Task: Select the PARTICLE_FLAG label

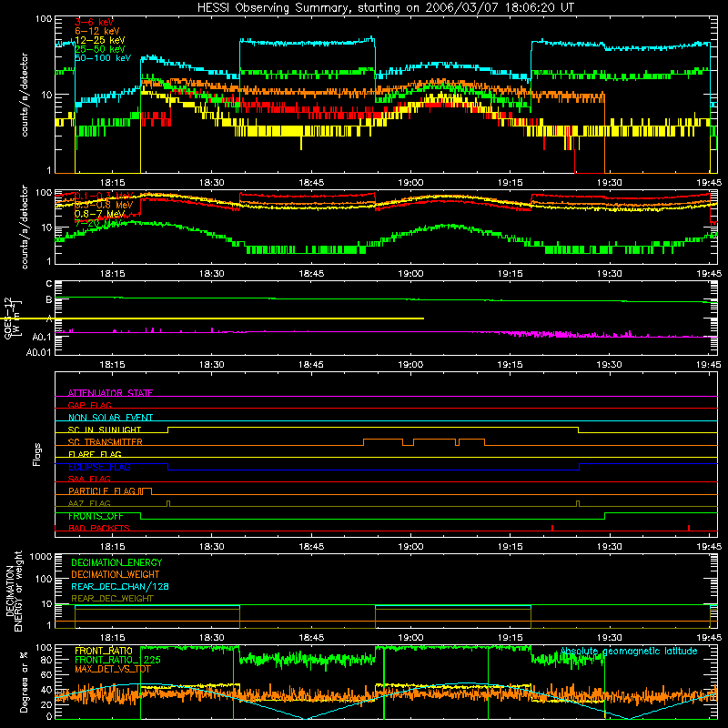Action: (102, 491)
